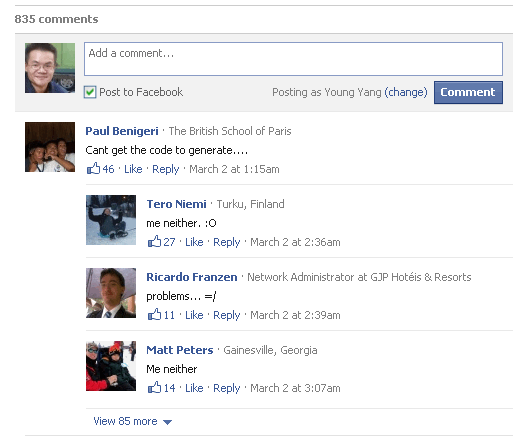528x442 pixels.
Task: Open Paul Benigeri's profile picture
Action: coord(50,147)
